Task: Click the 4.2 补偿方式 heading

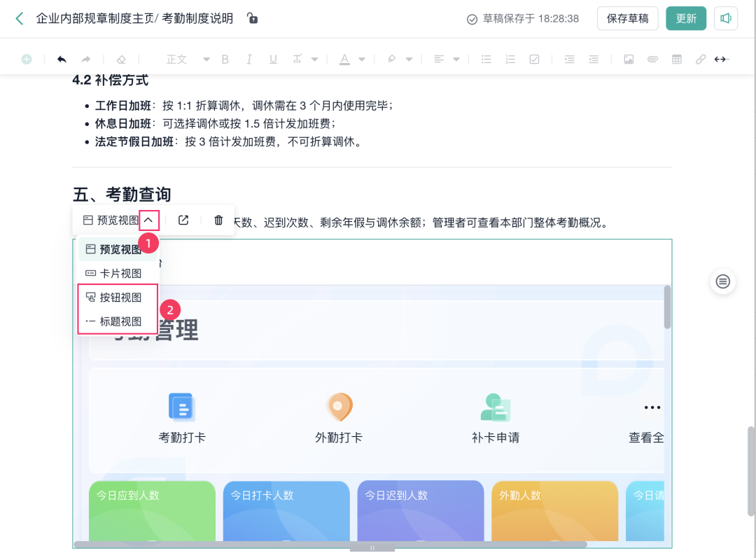Action: 111,80
